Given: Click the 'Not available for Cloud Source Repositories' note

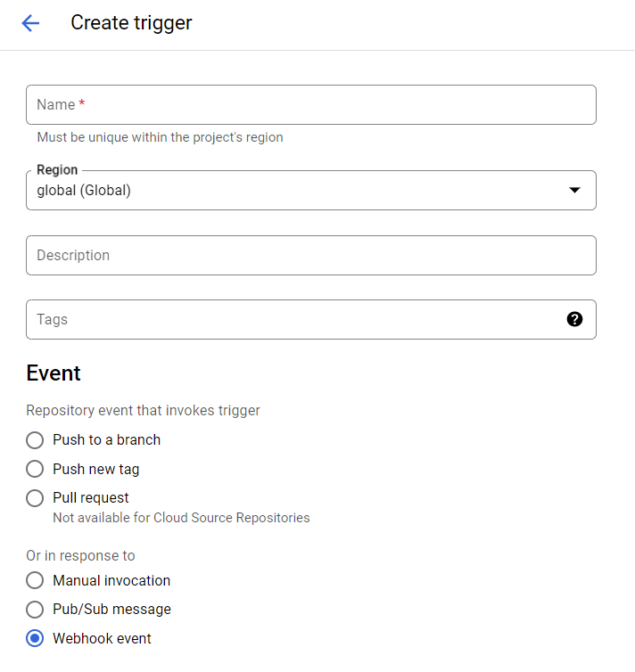Looking at the screenshot, I should coord(181,518).
